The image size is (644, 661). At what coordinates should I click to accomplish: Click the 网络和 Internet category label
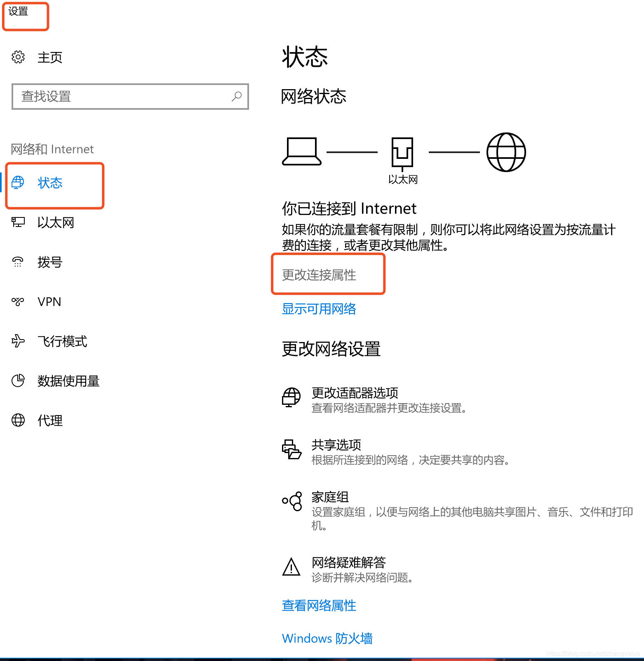pos(52,149)
